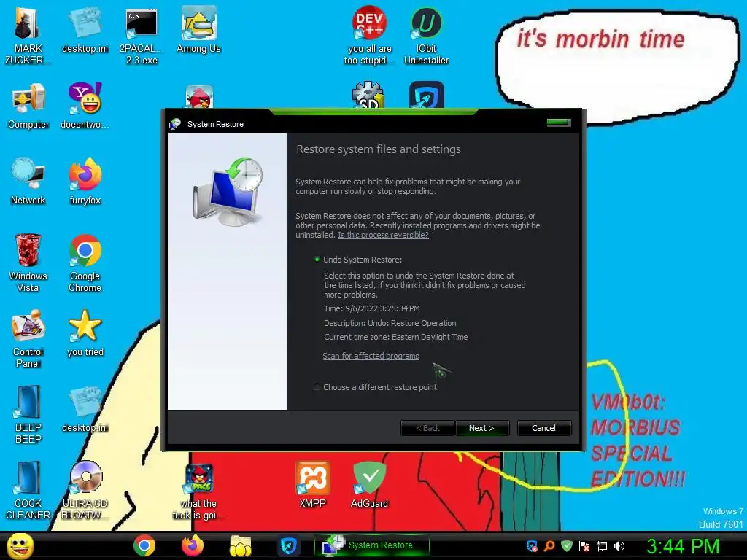Launch AdGuard from the desktop

pos(369,485)
